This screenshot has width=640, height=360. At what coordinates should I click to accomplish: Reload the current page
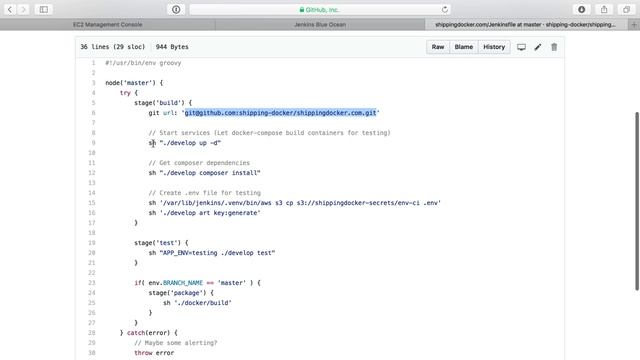(x=444, y=9)
